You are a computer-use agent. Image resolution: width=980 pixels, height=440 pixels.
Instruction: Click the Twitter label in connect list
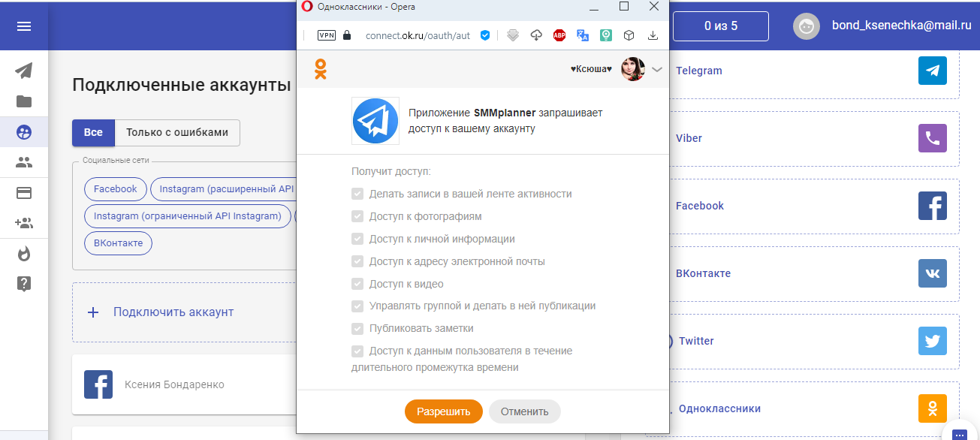click(696, 341)
